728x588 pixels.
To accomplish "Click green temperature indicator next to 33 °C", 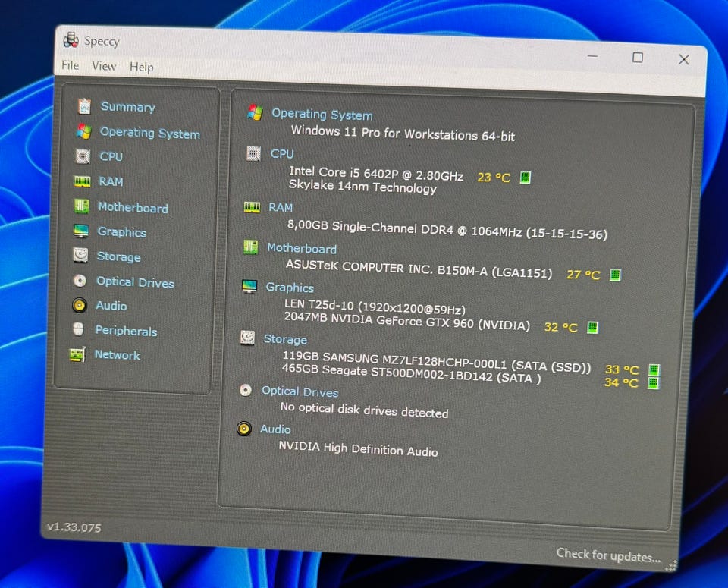I will [x=654, y=369].
